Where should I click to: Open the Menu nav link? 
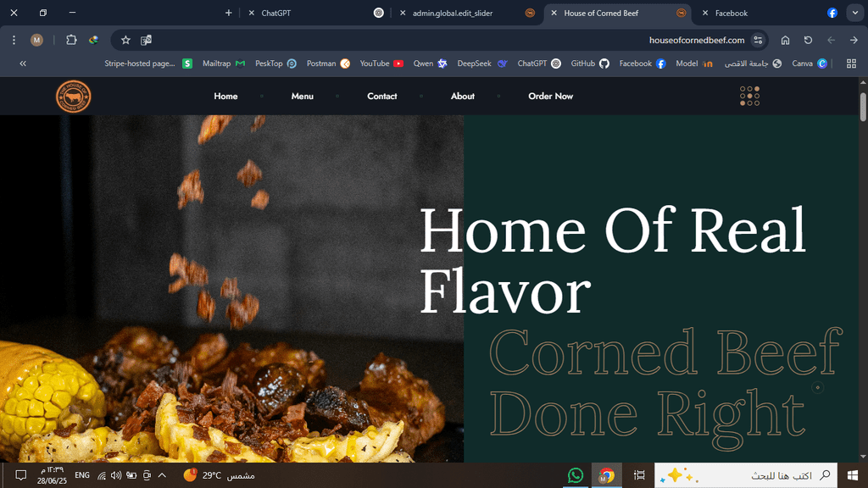(303, 97)
